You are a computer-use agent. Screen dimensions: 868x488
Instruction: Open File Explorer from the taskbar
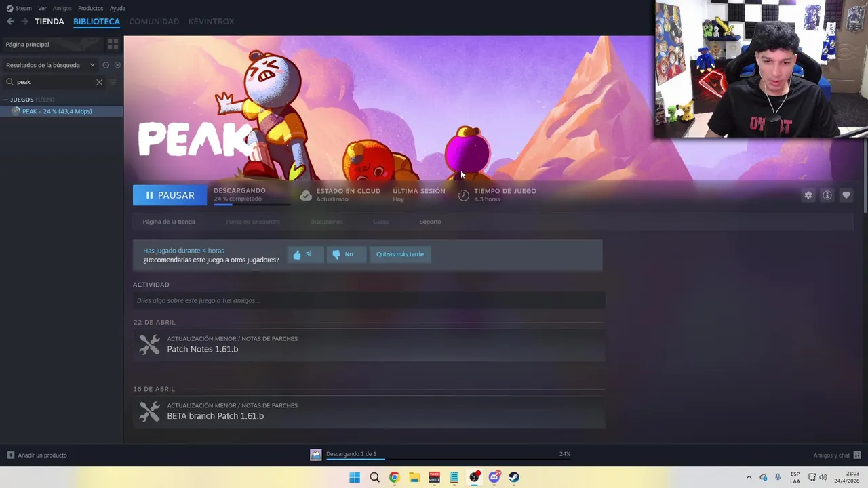pos(414,477)
